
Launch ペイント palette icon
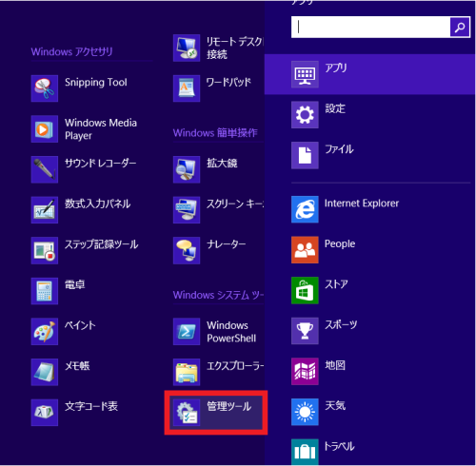(x=45, y=332)
